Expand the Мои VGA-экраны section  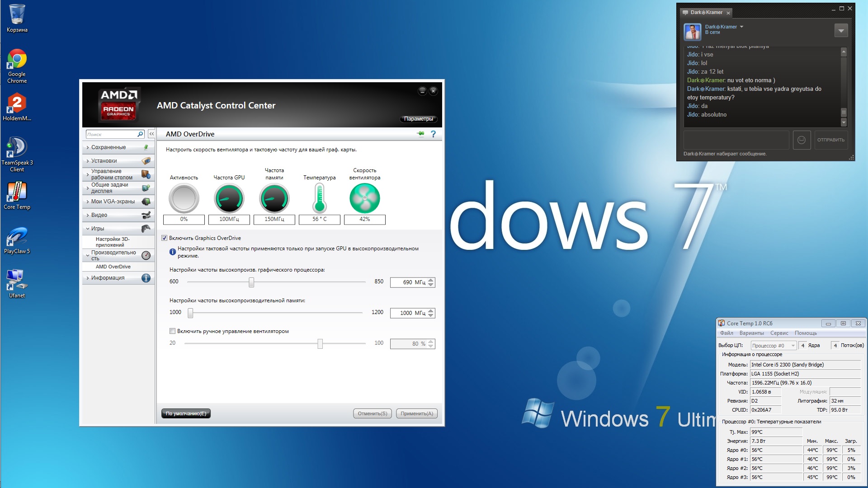pyautogui.click(x=118, y=202)
